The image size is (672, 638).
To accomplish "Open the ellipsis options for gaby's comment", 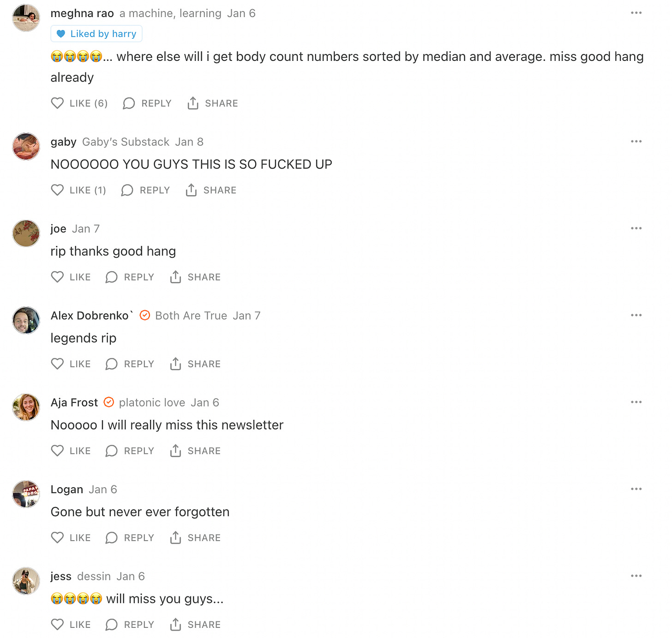I will point(636,142).
